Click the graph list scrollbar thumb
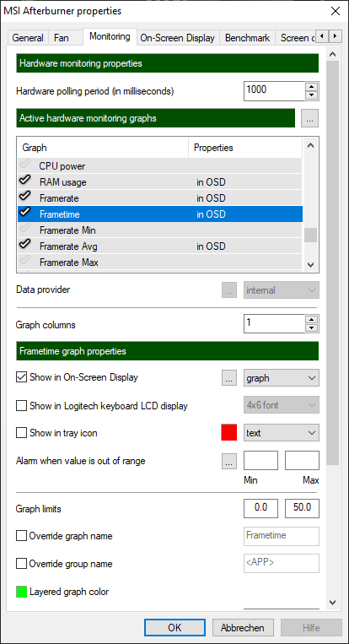349x644 pixels. point(310,235)
